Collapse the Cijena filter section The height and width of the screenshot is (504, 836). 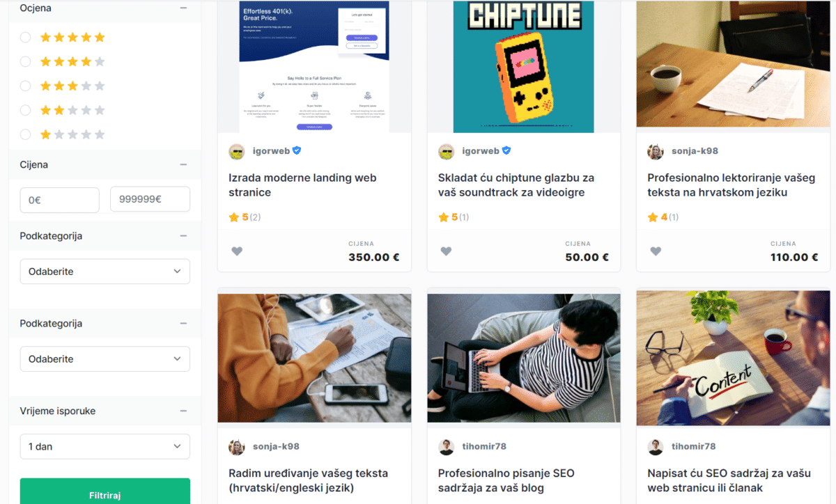pyautogui.click(x=183, y=165)
